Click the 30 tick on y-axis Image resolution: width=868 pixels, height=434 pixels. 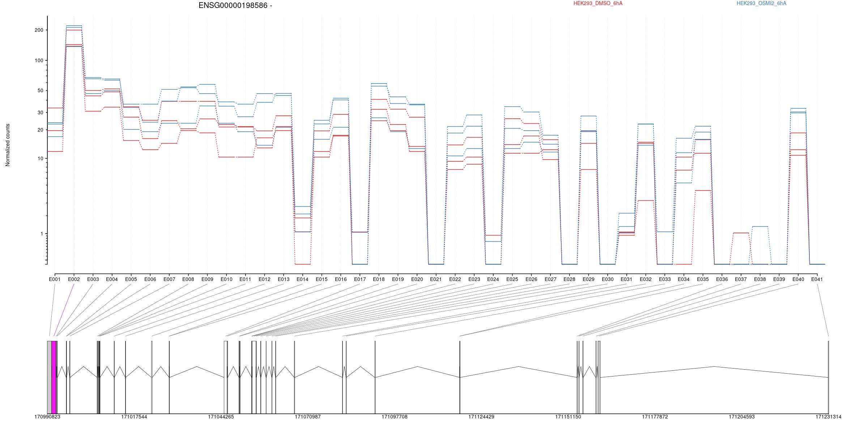pos(40,113)
